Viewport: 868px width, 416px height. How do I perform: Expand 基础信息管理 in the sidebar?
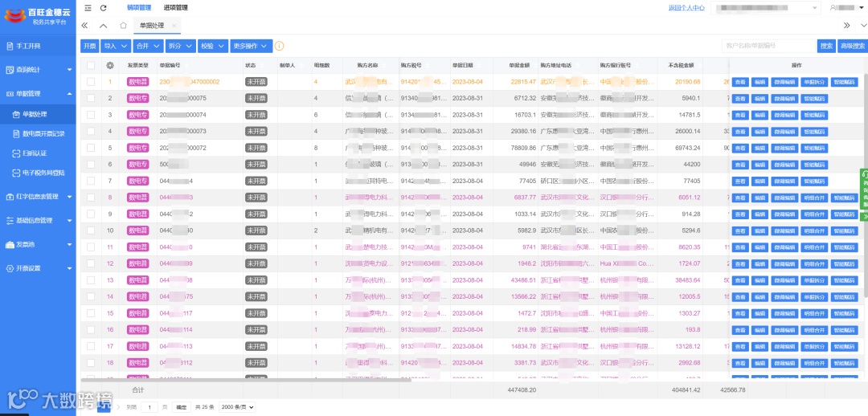click(38, 220)
